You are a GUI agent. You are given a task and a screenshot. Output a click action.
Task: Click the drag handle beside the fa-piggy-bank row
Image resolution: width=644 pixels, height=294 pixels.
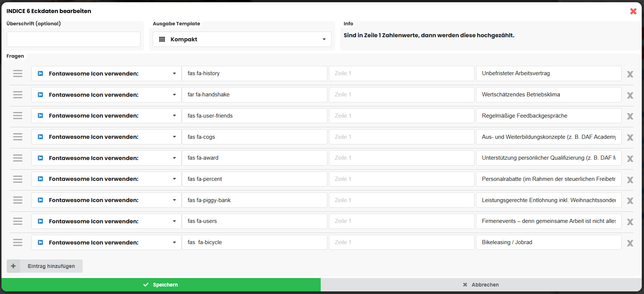(18, 200)
